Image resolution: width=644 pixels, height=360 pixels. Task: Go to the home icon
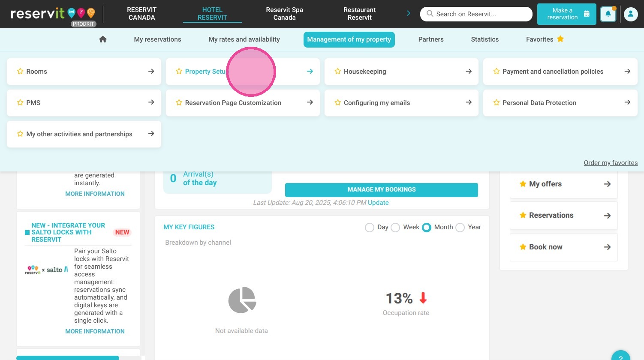click(x=103, y=39)
